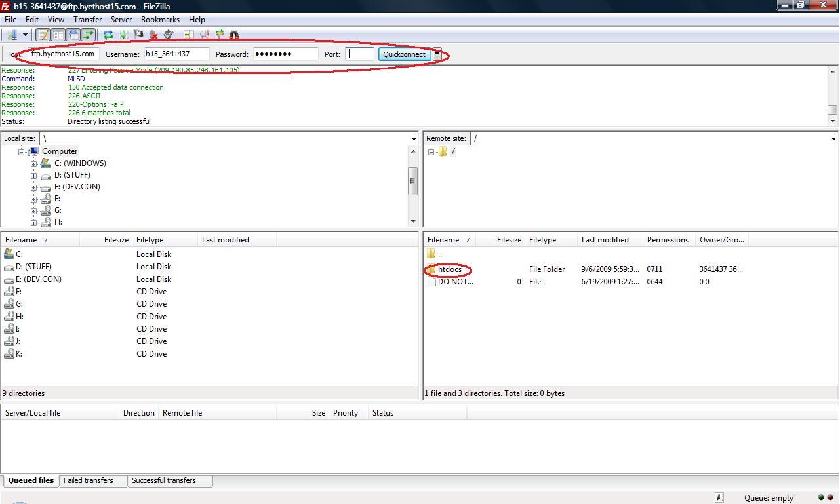The height and width of the screenshot is (504, 840).
Task: Toggle the transfer queue display
Action: [x=88, y=35]
